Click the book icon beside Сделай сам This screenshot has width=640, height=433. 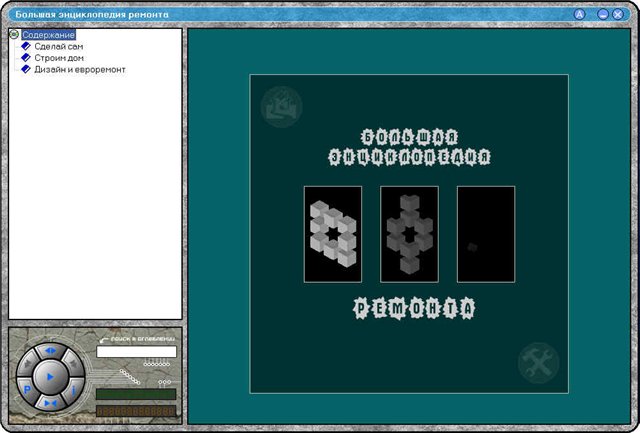tap(27, 47)
